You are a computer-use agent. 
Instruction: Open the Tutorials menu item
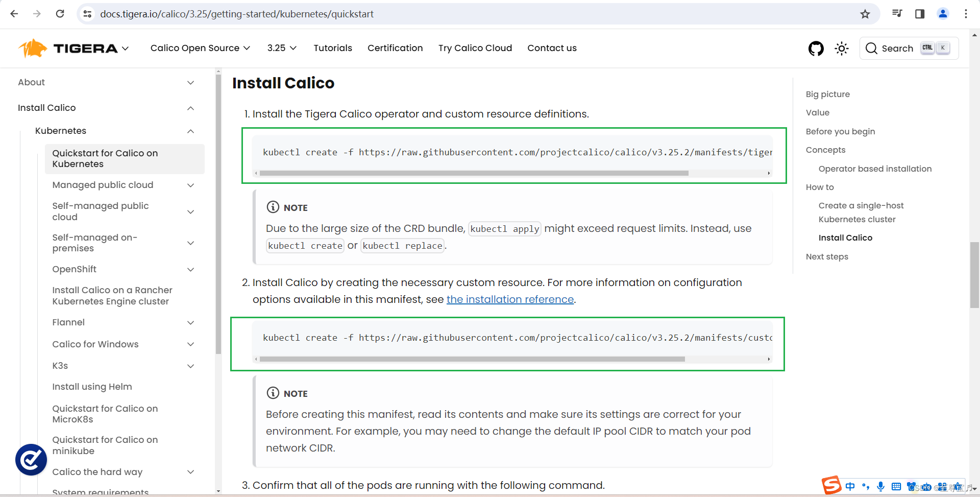click(x=333, y=48)
